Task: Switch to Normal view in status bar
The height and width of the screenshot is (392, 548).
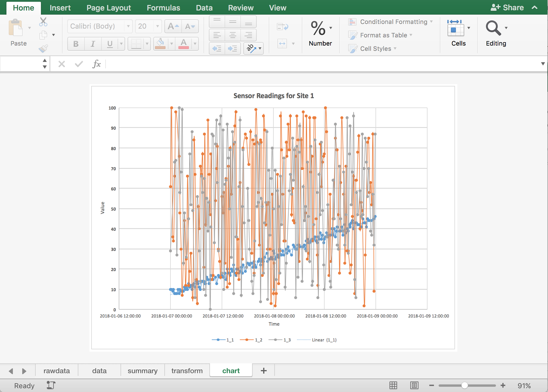Action: click(x=393, y=386)
